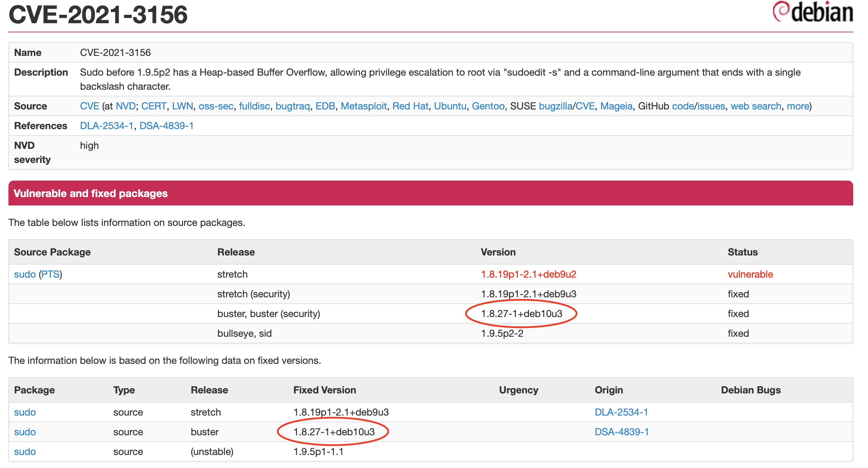Open DSA-4839-1 in the References row

click(166, 126)
